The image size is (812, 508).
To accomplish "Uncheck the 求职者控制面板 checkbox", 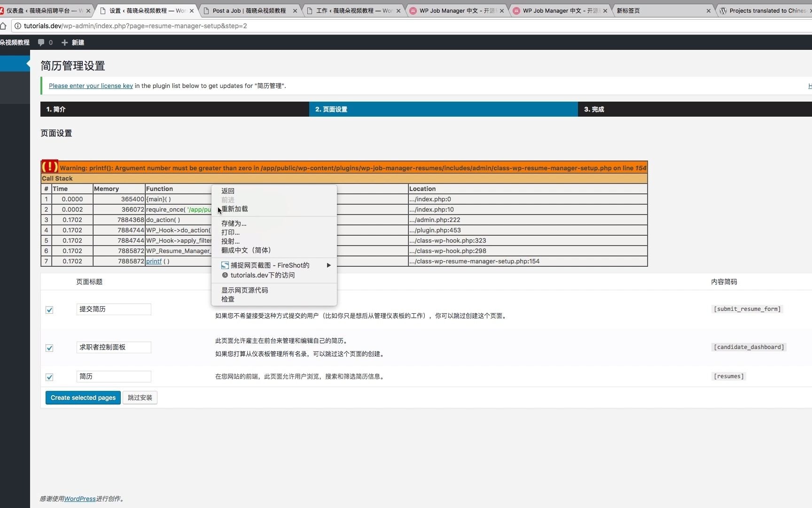I will coord(49,348).
